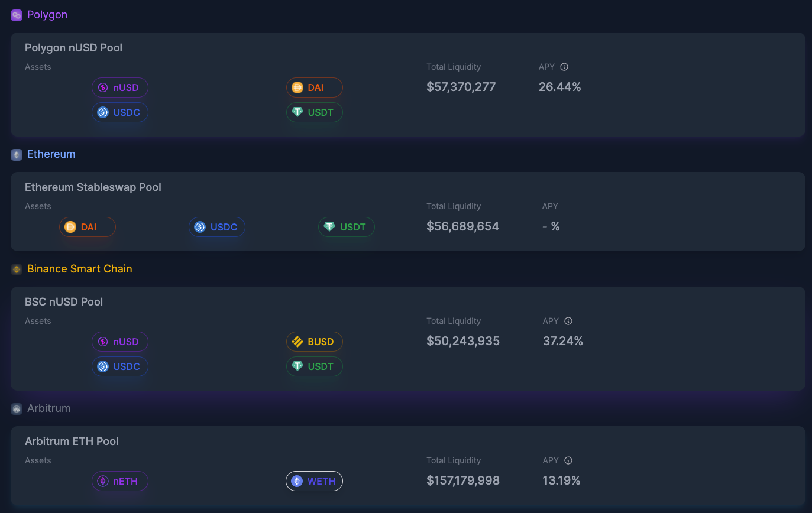Click the WETH token icon in Arbitrum pool
Viewport: 812px width, 513px height.
coord(297,480)
